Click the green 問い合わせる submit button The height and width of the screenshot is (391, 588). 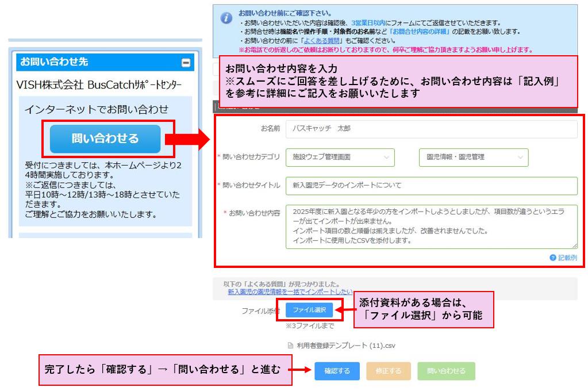point(444,371)
